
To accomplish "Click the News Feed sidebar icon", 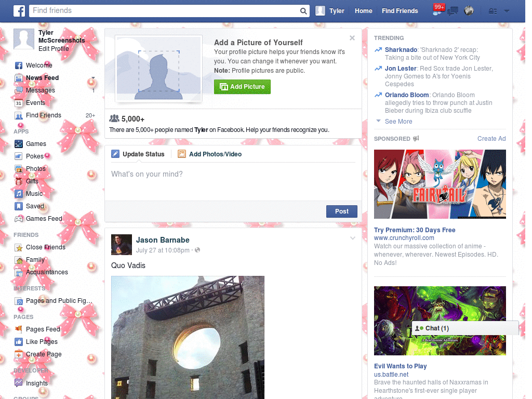I will click(19, 78).
